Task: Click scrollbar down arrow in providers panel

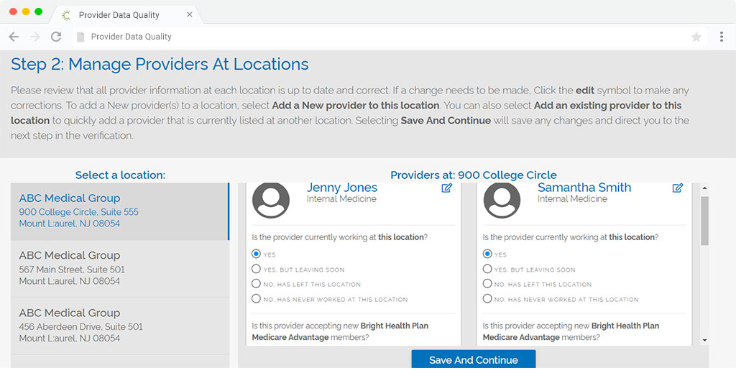Action: pos(705,340)
